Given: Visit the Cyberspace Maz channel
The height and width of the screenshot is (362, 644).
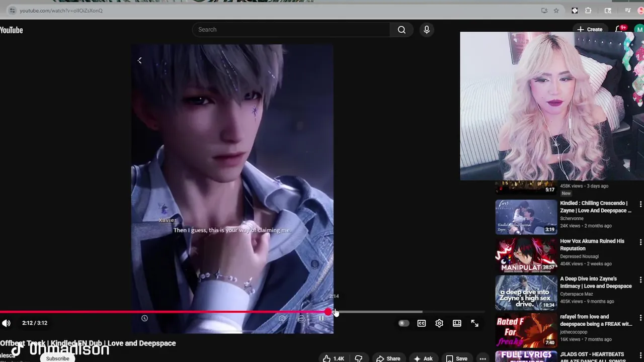Looking at the screenshot, I should pyautogui.click(x=577, y=294).
